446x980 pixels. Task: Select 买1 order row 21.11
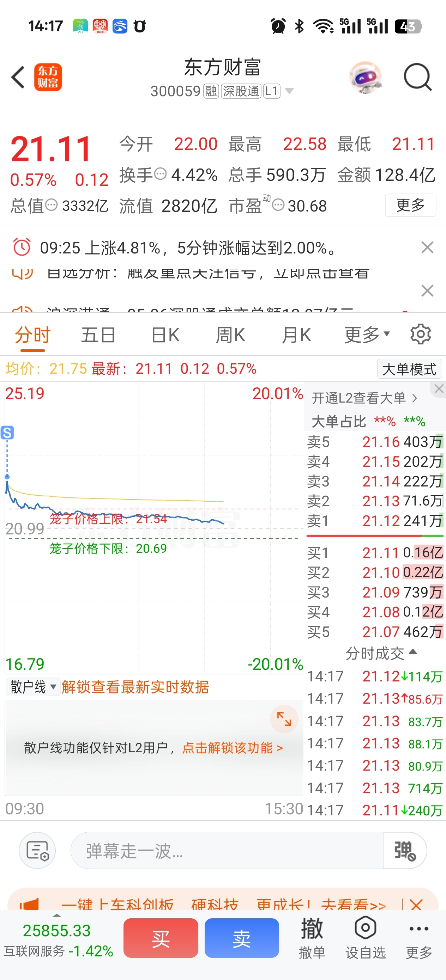tap(375, 553)
